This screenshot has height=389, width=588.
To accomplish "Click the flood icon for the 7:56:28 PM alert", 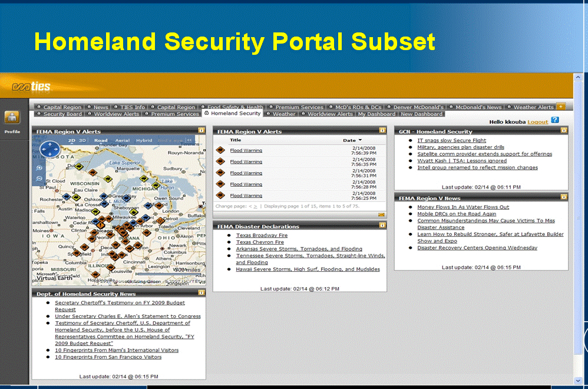I will pyautogui.click(x=220, y=184).
